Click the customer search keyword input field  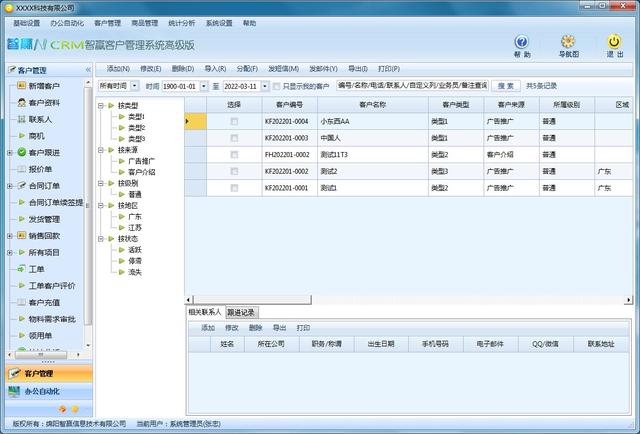tap(412, 87)
